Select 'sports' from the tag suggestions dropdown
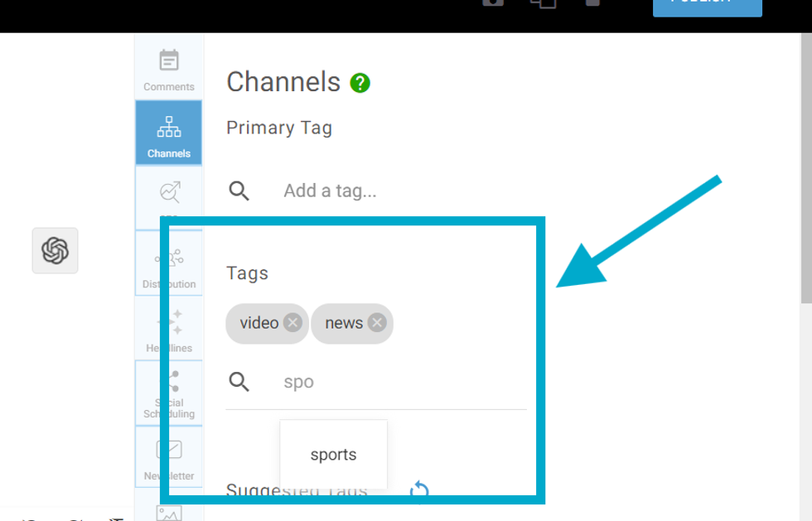Screen dimensions: 812x521 (x=333, y=455)
